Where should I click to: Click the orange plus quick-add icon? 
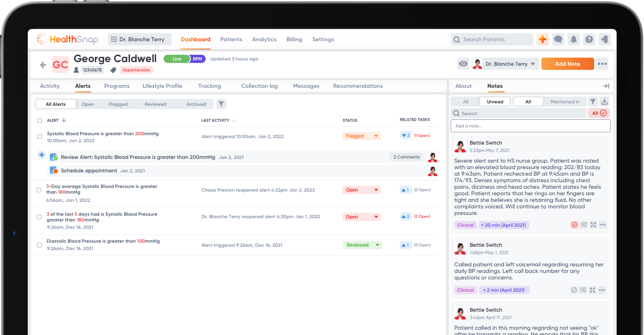tap(543, 39)
